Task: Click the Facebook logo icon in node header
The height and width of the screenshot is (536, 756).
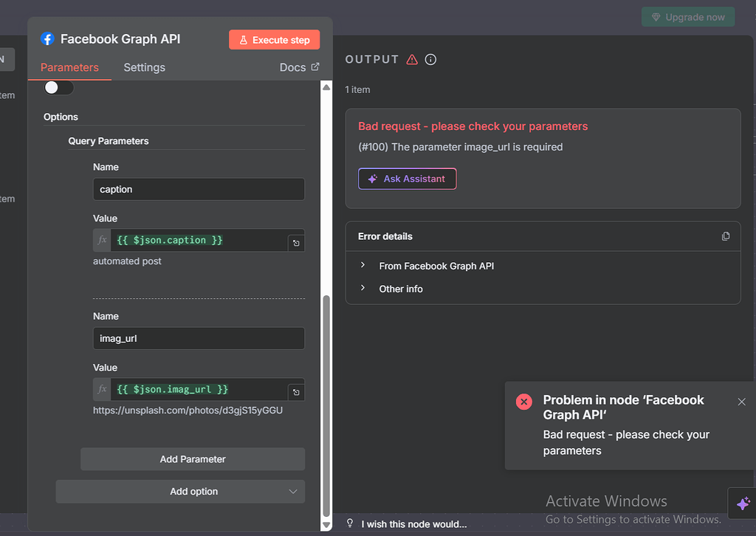Action: pyautogui.click(x=47, y=39)
